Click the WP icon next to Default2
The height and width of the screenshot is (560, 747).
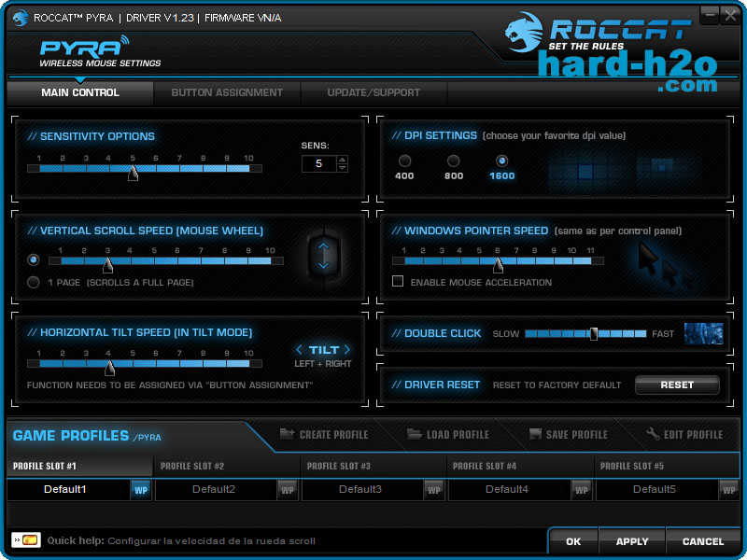[288, 490]
